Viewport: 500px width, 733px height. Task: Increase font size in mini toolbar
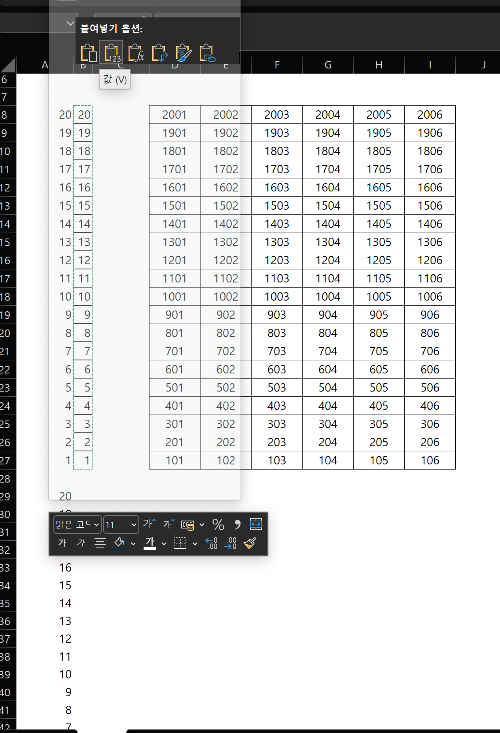tap(150, 524)
